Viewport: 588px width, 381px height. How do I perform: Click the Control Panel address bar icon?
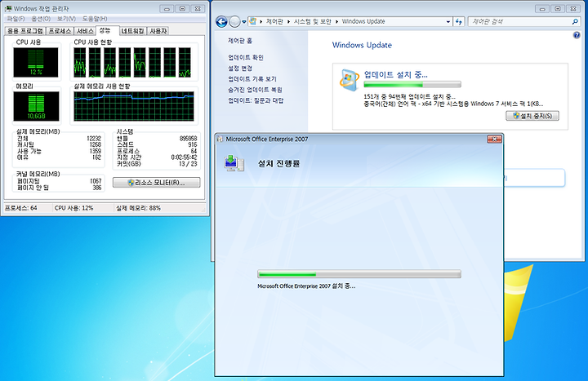(253, 21)
